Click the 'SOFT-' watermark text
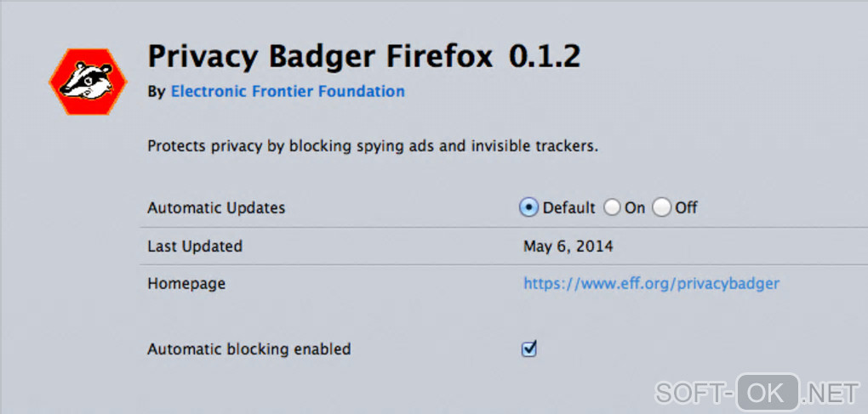 694,393
